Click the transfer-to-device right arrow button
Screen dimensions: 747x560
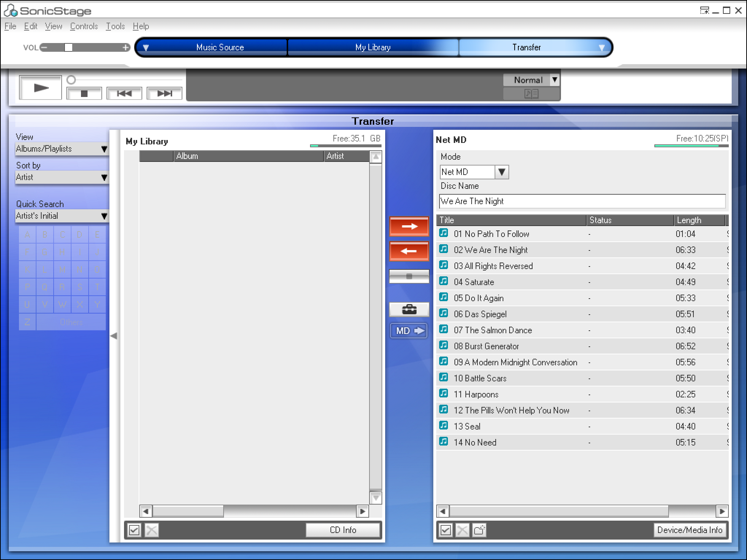(409, 226)
